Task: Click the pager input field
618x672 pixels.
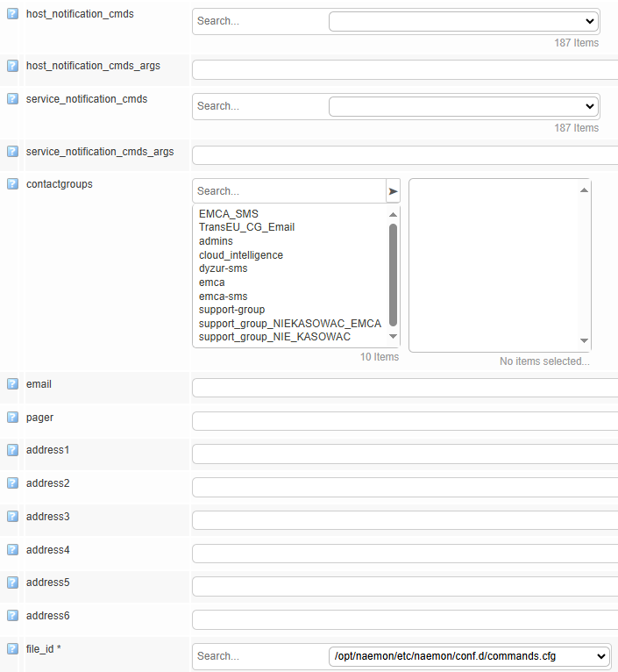Action: 404,421
